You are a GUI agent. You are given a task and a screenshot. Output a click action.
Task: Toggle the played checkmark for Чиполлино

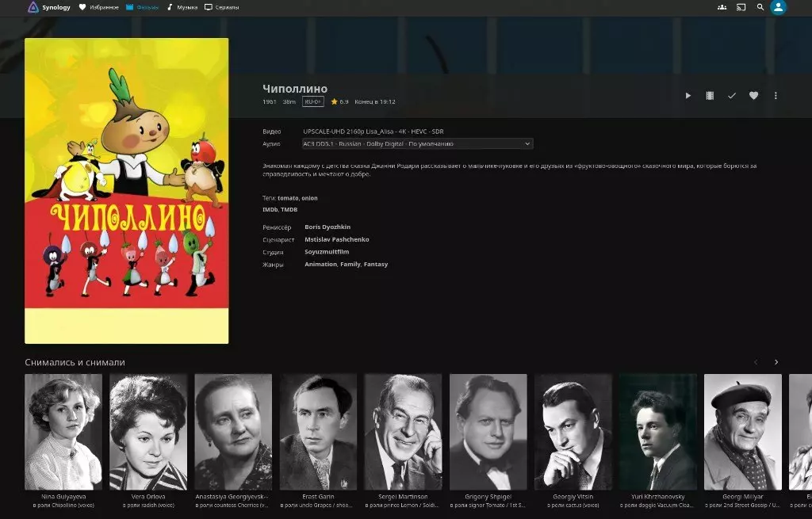point(732,96)
